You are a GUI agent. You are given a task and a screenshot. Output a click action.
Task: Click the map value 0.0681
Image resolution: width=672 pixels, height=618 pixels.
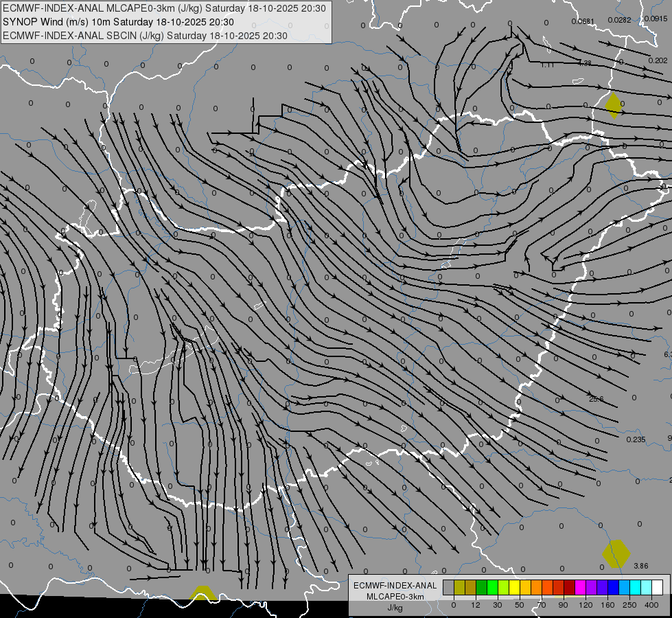coord(583,21)
